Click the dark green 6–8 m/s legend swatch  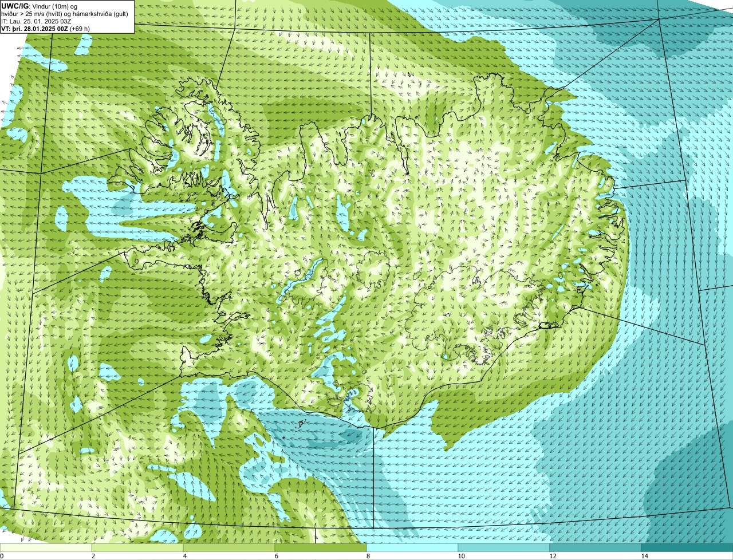pyautogui.click(x=321, y=547)
